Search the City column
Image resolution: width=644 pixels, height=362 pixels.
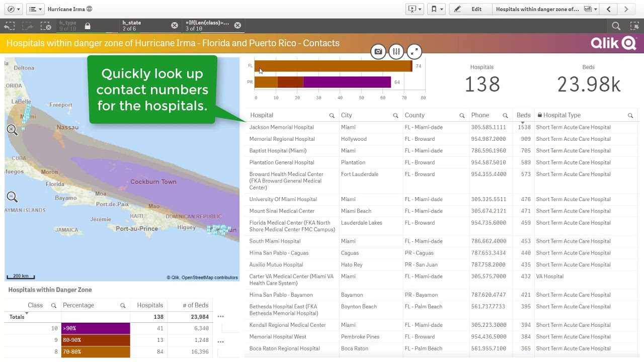click(x=395, y=116)
